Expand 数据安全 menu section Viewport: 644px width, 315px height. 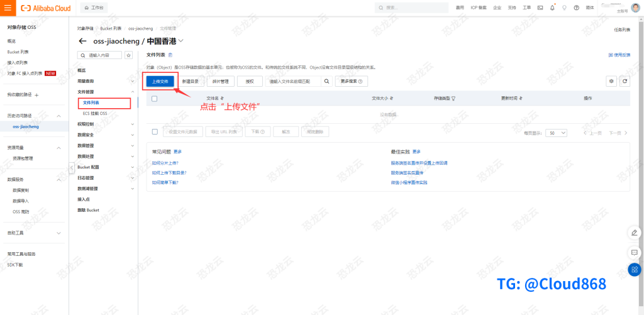pyautogui.click(x=132, y=135)
